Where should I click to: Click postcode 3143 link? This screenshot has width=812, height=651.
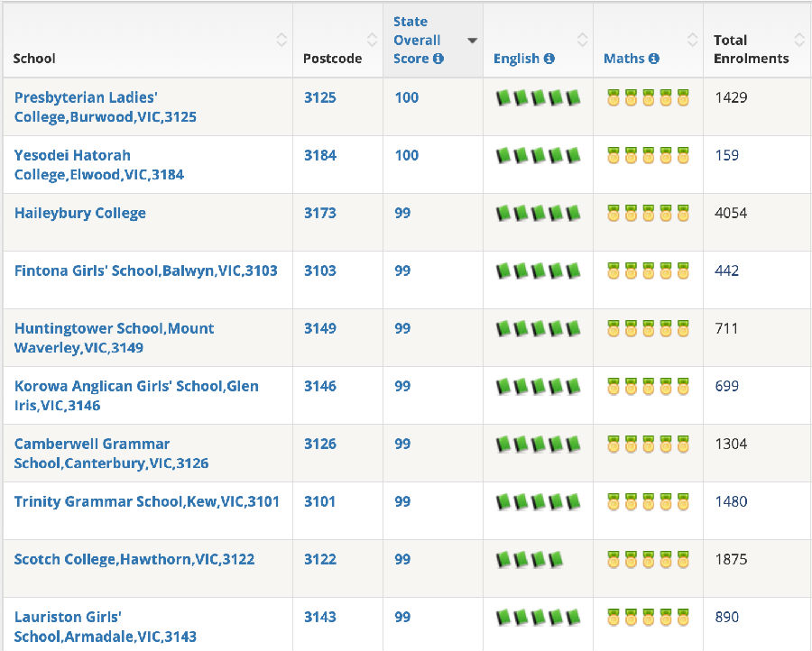(x=320, y=617)
